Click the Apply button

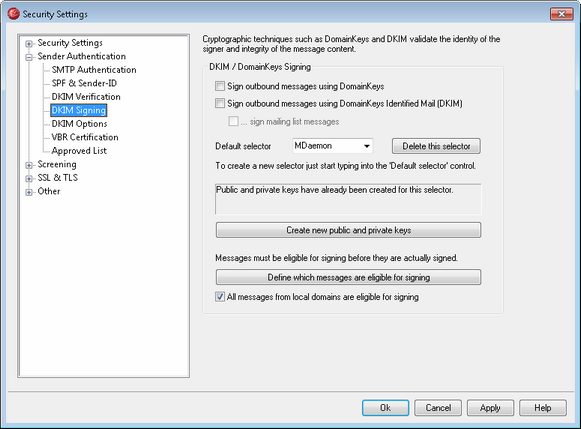pyautogui.click(x=490, y=408)
